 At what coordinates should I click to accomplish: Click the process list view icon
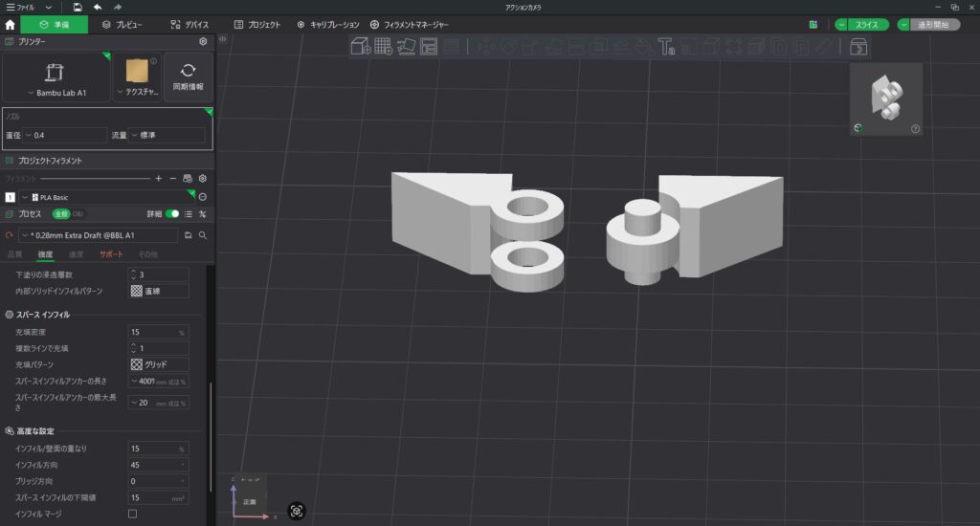click(x=189, y=214)
